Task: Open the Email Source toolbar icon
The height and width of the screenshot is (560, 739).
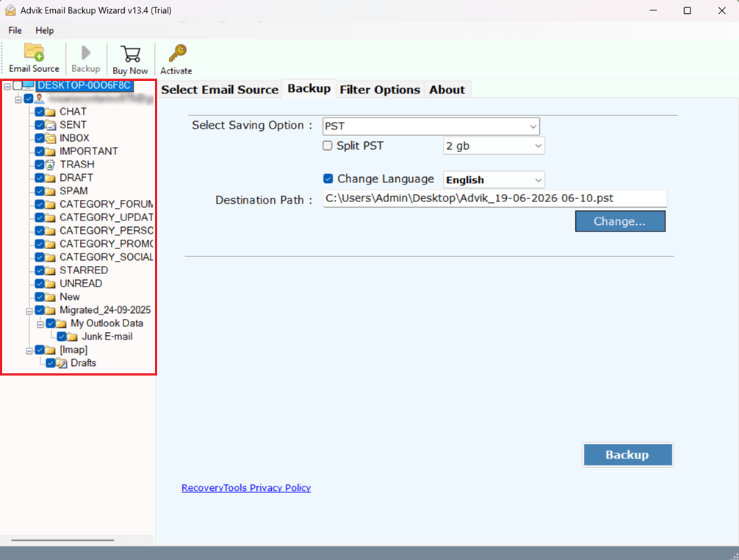Action: pos(34,52)
